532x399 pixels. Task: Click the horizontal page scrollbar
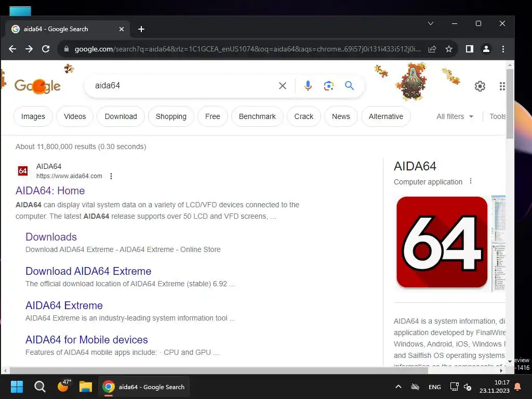click(219, 370)
